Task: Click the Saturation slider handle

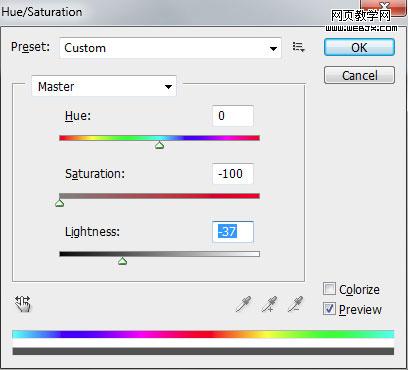Action: click(60, 203)
